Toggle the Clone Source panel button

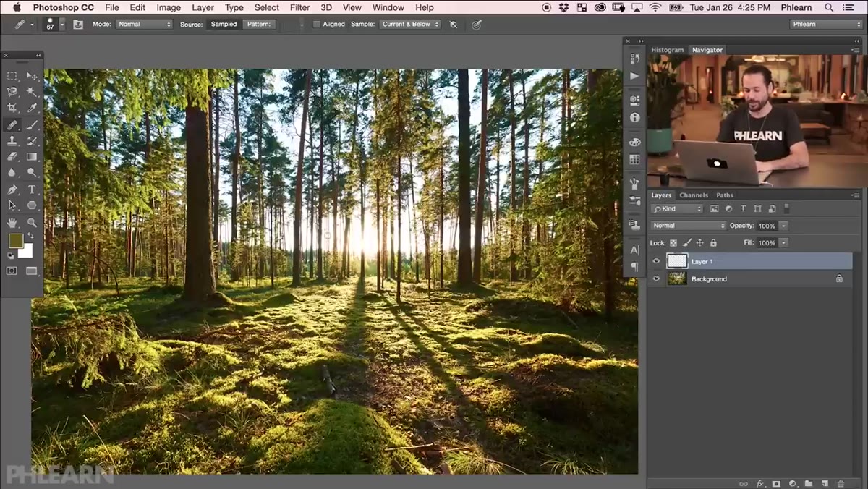coord(77,24)
